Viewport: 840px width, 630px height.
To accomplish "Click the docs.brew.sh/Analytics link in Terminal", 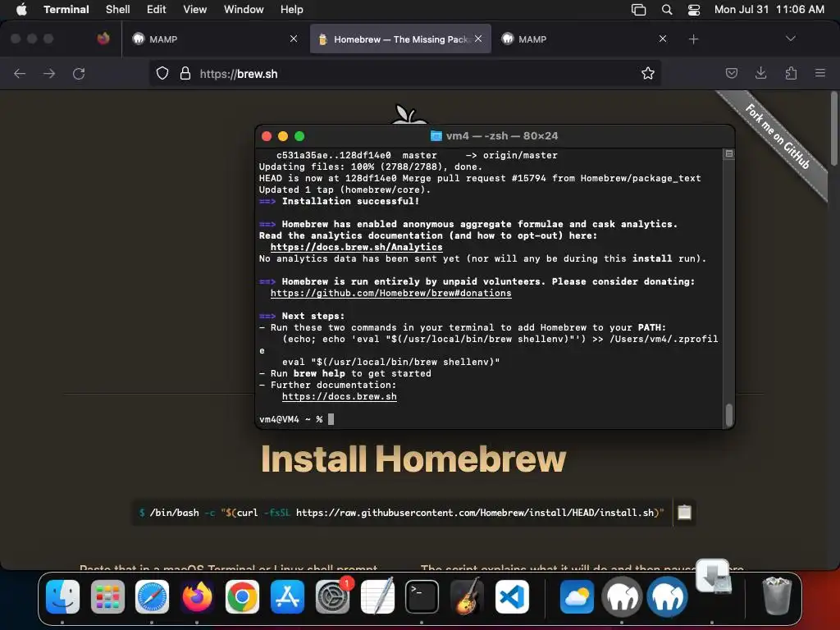I will 356,247.
